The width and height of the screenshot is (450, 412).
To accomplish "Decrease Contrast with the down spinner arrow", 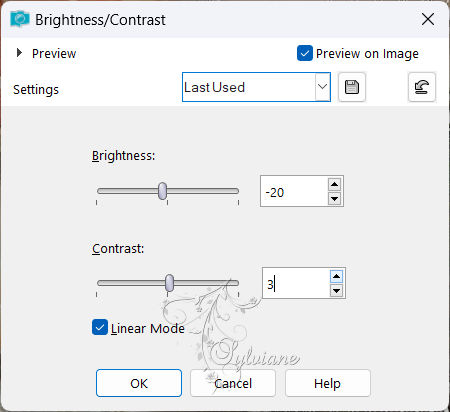I will 336,291.
